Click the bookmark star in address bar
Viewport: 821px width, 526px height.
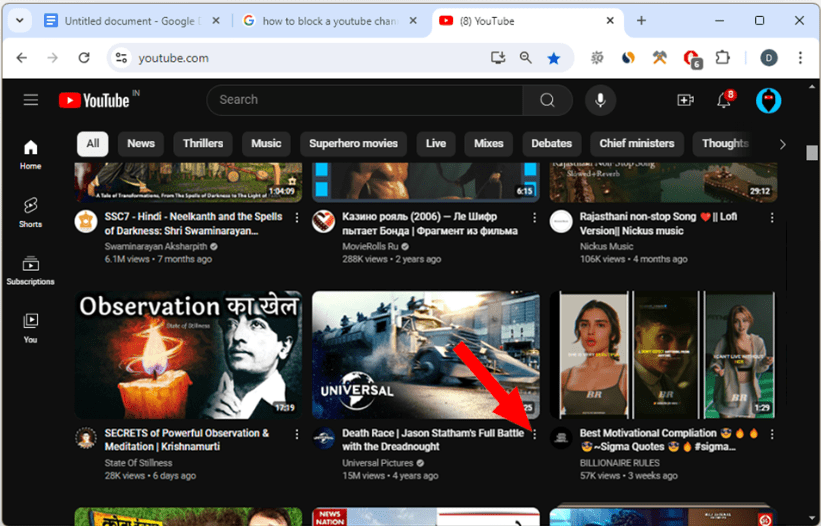(553, 58)
